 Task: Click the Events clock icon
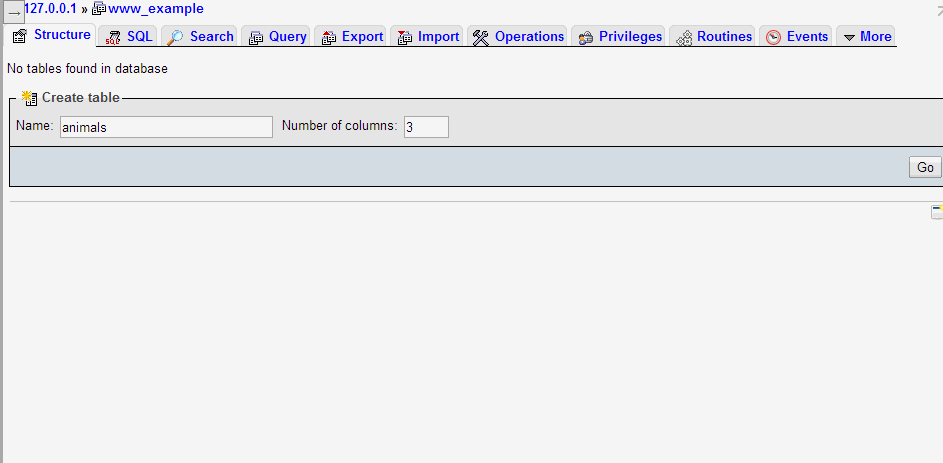773,37
